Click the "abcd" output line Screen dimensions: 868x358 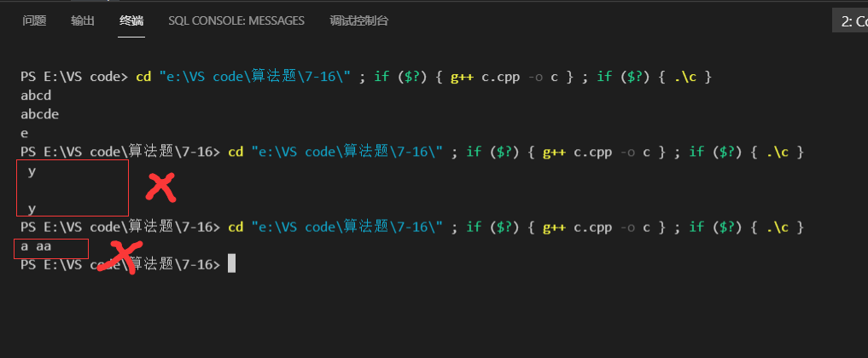36,95
